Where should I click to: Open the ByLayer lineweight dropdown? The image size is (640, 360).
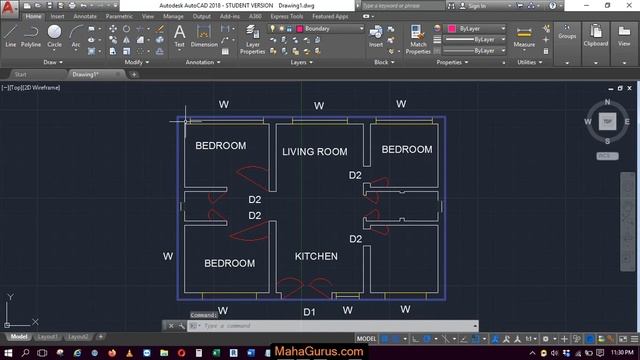475,40
